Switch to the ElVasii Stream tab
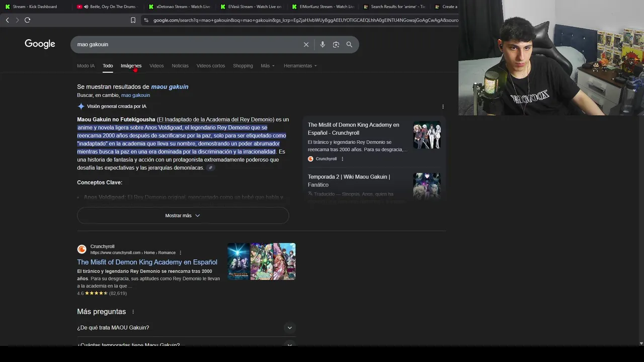 coord(252,7)
